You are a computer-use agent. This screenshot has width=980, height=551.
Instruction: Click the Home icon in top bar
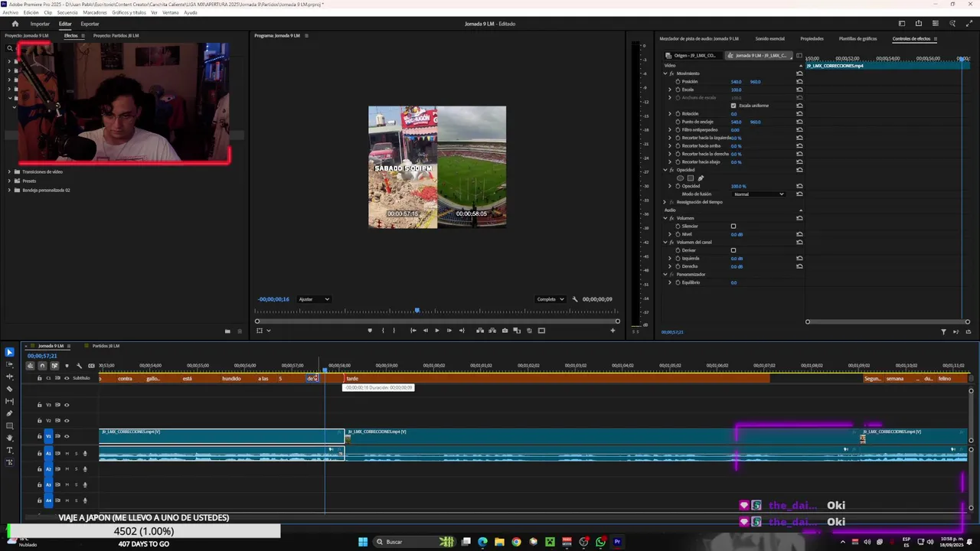[15, 24]
